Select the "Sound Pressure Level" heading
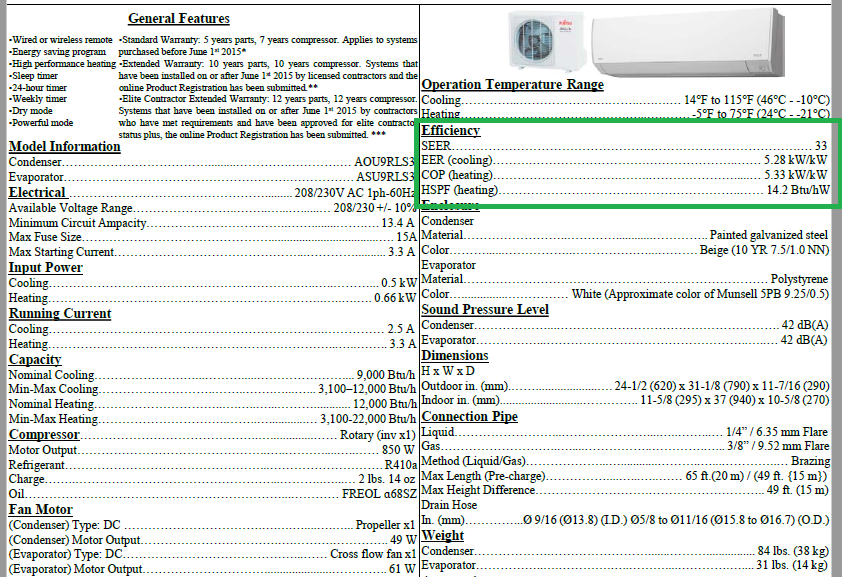The height and width of the screenshot is (577, 842). [x=485, y=310]
